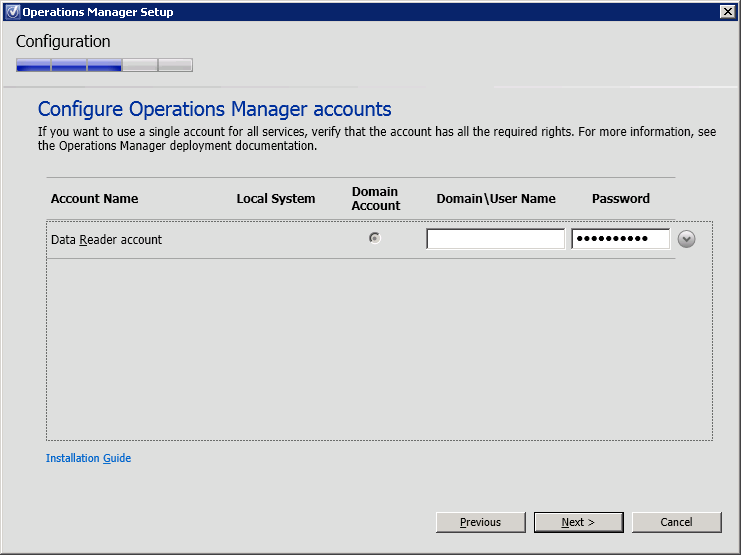
Task: Expand the round chevron beside Password field
Action: pyautogui.click(x=686, y=239)
